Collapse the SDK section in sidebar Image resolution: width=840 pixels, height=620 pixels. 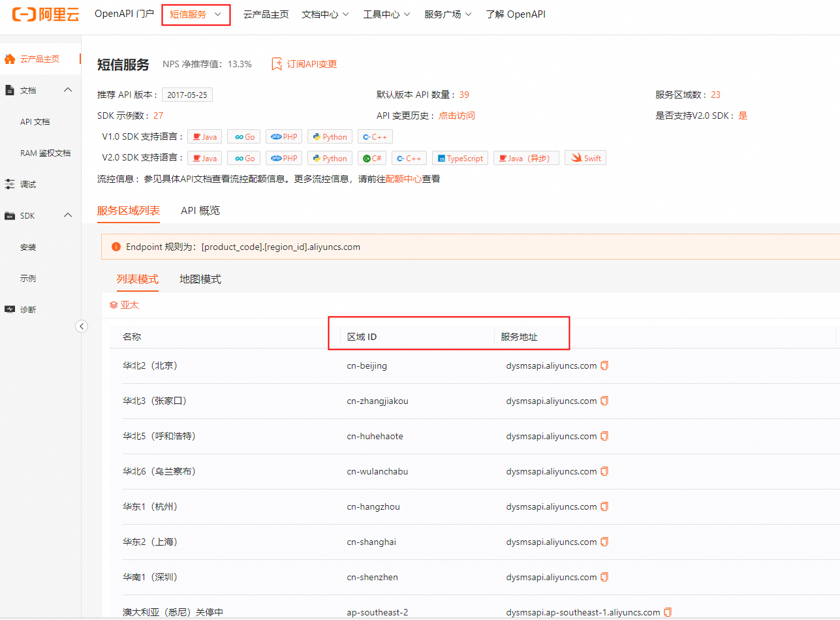68,215
